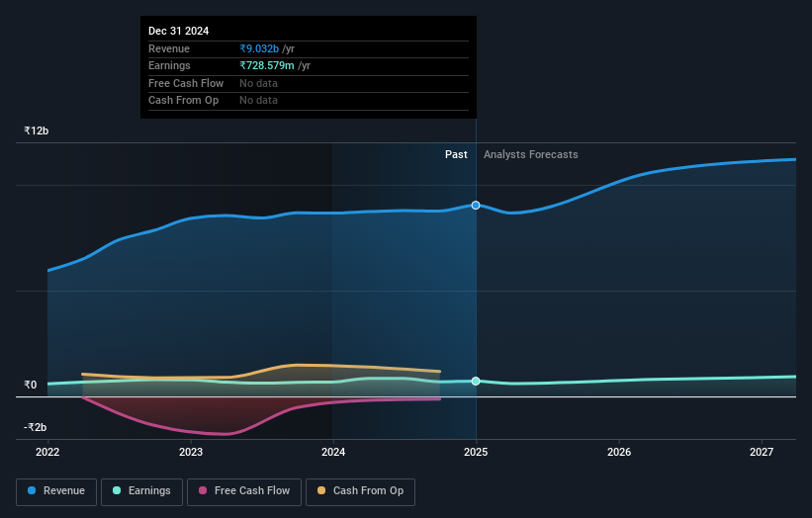The width and height of the screenshot is (812, 518).
Task: Click No data value beside Cash From Op
Action: coord(258,101)
